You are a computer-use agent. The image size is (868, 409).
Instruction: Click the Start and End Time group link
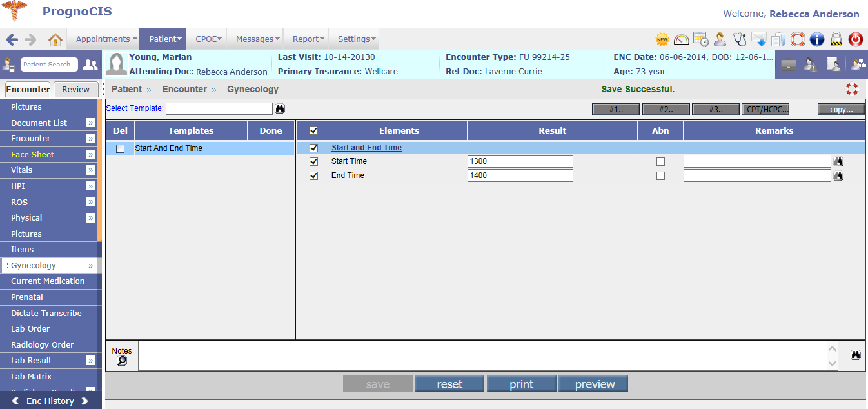pos(366,148)
